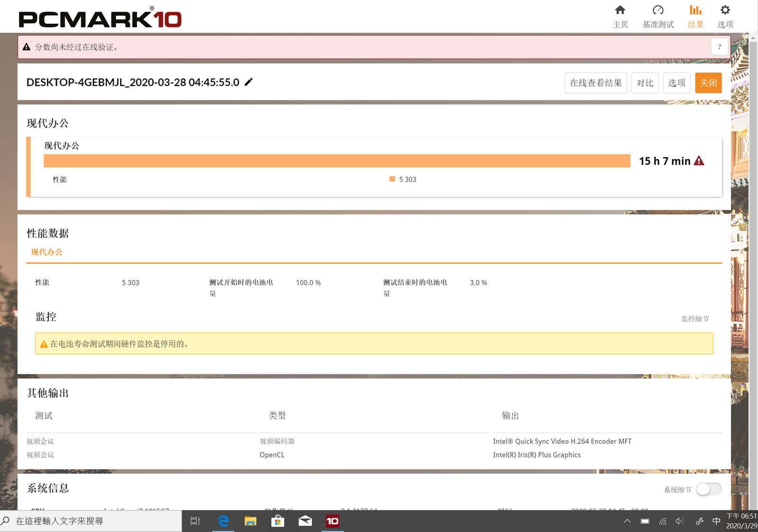Open Microsoft Store from the taskbar
The image size is (758, 532).
[278, 521]
